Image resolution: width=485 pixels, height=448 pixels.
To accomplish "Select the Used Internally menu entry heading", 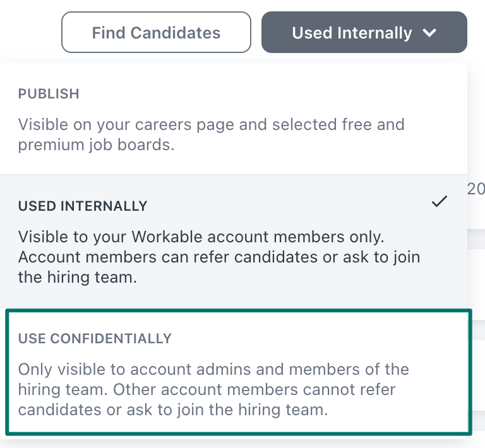I will [x=83, y=206].
